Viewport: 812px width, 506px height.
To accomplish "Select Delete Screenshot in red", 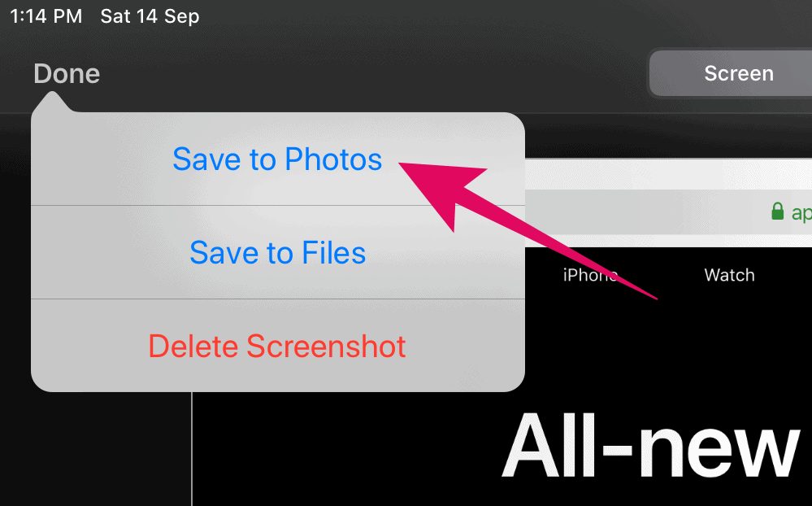I will tap(277, 346).
